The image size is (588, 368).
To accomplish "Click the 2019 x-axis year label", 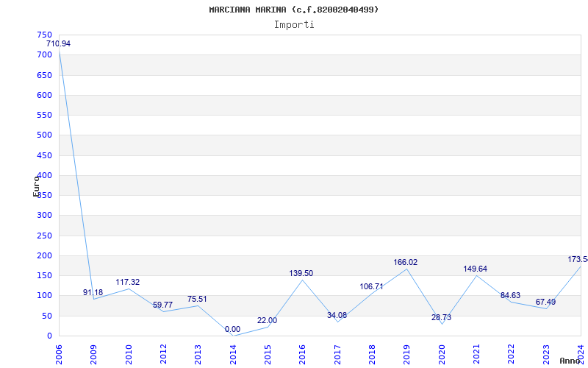I will pos(407,355).
